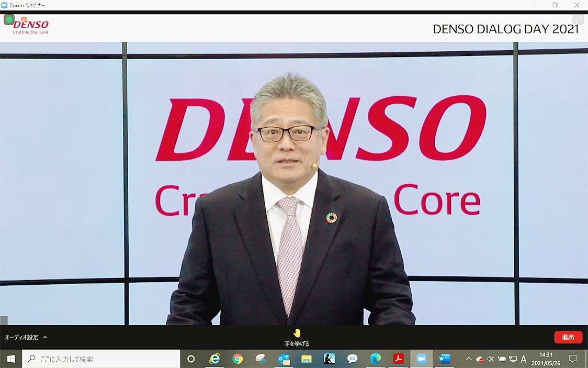The height and width of the screenshot is (368, 588).
Task: Click the green encryption shield icon
Action: click(x=9, y=20)
